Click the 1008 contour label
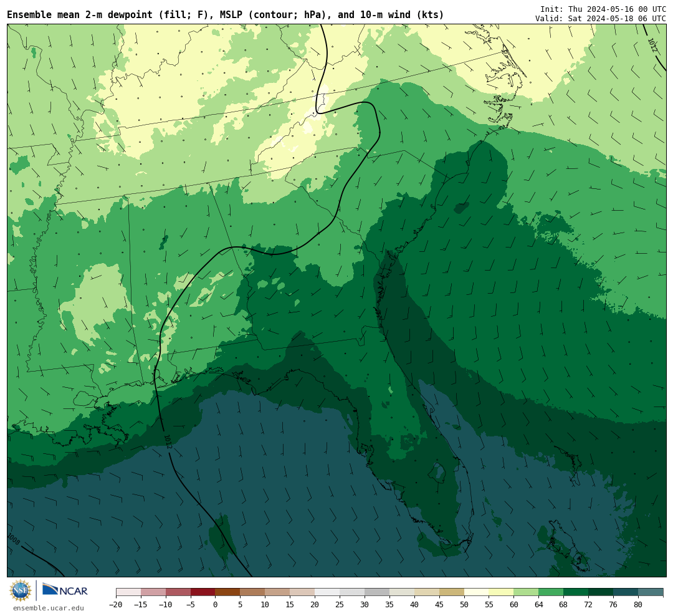 [x=13, y=539]
